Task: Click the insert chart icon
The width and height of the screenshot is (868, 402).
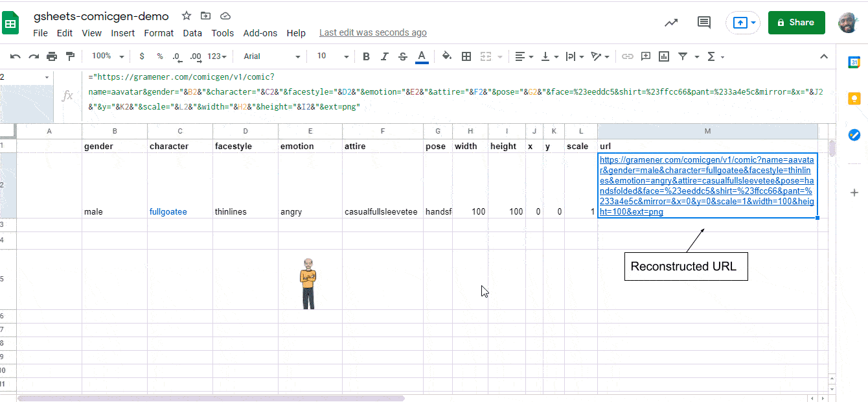Action: (663, 56)
